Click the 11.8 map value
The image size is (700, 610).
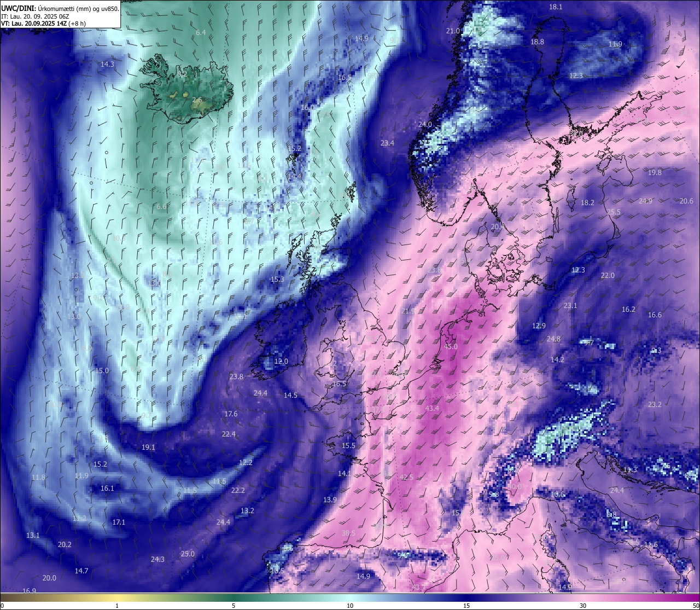click(38, 477)
